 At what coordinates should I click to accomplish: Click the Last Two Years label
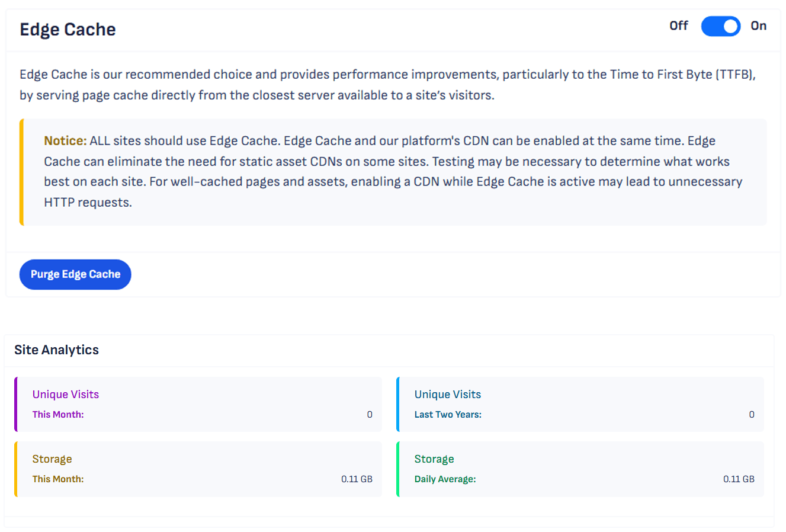point(448,415)
